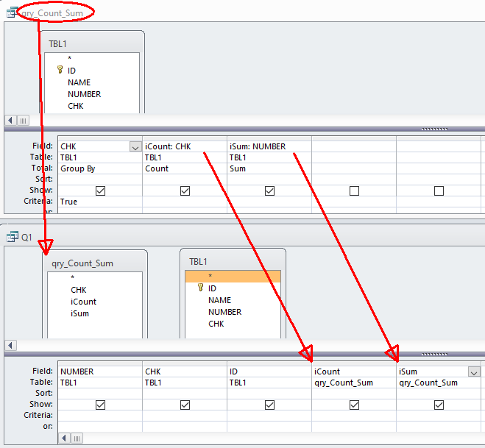Click Sort cell under CHK in Q1
Viewport: 485px width, 448px height.
185,394
